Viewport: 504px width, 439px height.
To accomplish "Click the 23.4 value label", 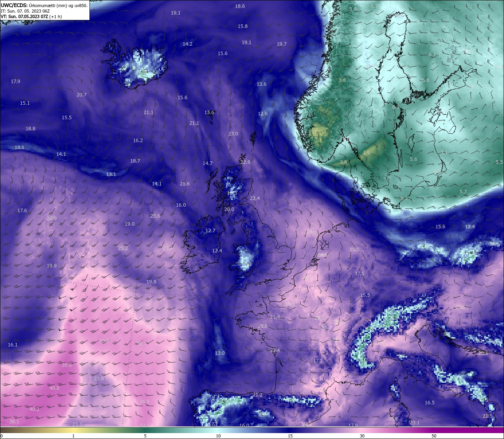I will pyautogui.click(x=275, y=350).
